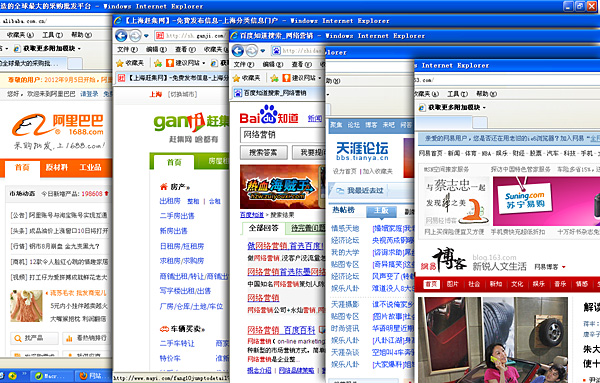
Task: Open 出租房 link on Ganji
Action: [170, 201]
